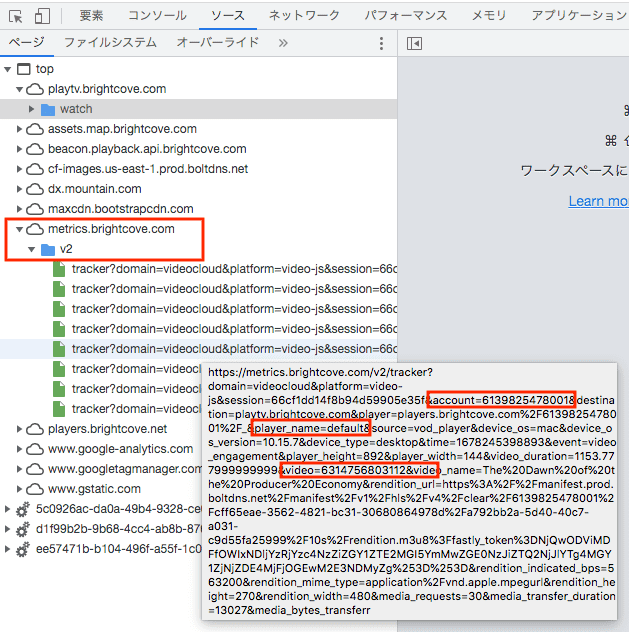Click the top frame window icon
The image size is (629, 632).
tap(23, 69)
